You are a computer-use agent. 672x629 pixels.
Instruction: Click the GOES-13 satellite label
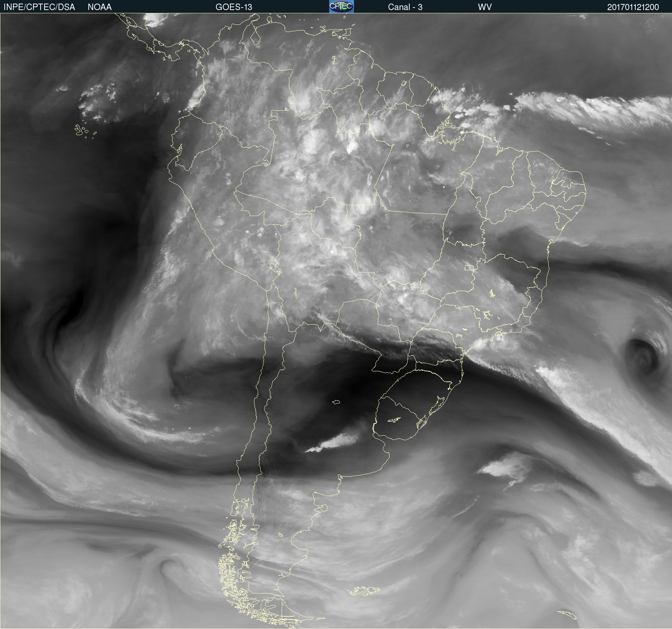coord(234,7)
